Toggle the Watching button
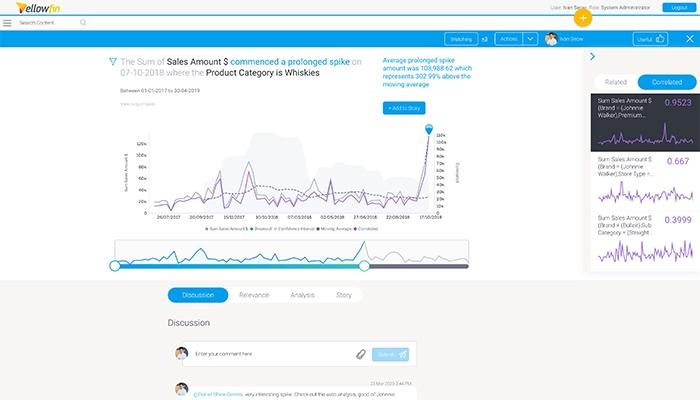This screenshot has width=700, height=400. click(461, 39)
